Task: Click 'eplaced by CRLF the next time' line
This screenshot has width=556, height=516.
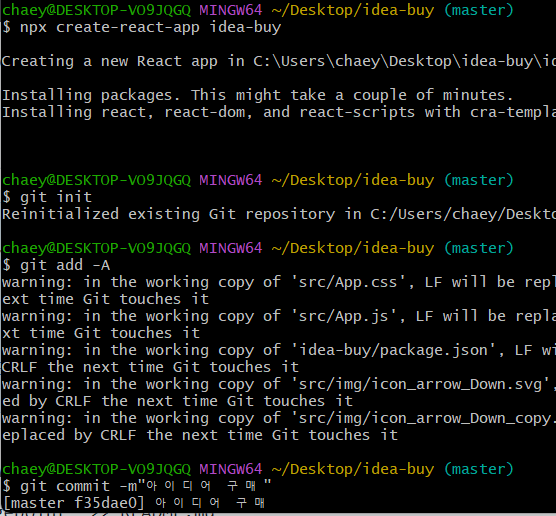Action: 200,435
